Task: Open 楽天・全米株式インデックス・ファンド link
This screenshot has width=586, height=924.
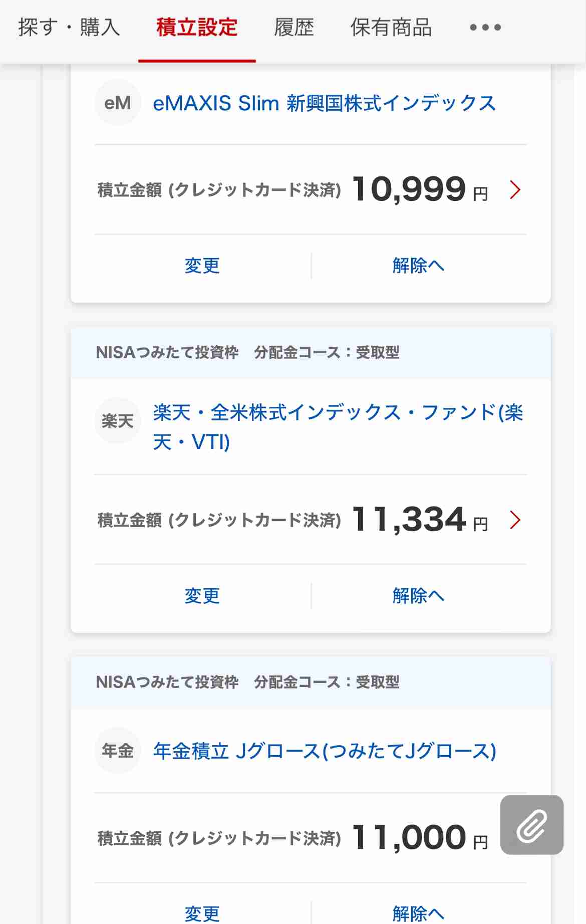Action: coord(338,427)
